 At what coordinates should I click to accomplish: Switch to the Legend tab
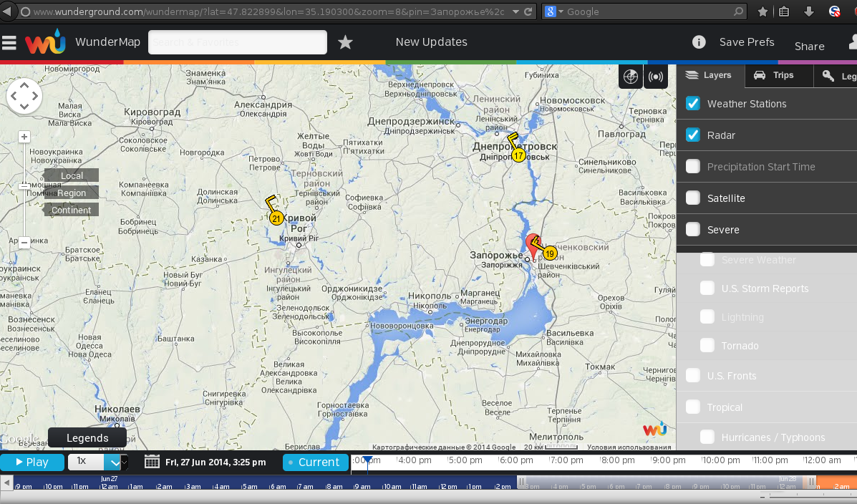pyautogui.click(x=836, y=75)
